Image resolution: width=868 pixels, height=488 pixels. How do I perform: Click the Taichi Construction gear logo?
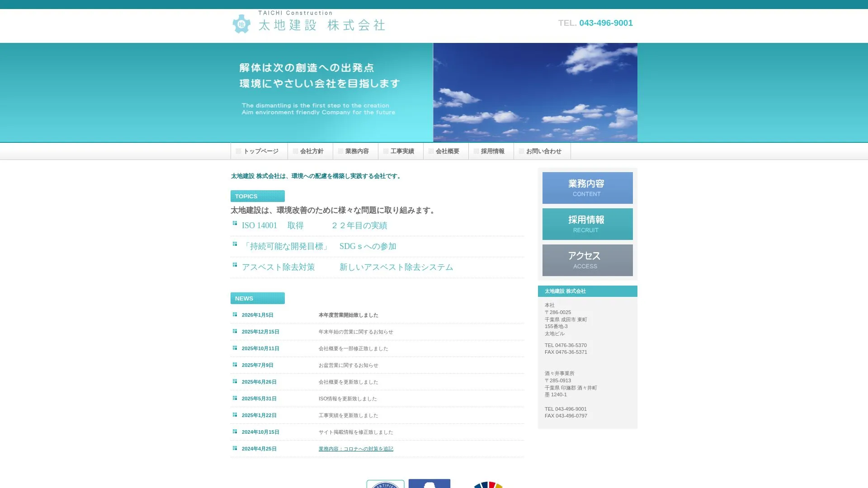241,24
